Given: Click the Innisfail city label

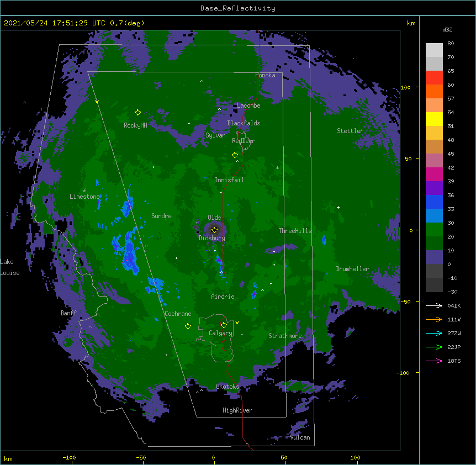Looking at the screenshot, I should [x=229, y=180].
